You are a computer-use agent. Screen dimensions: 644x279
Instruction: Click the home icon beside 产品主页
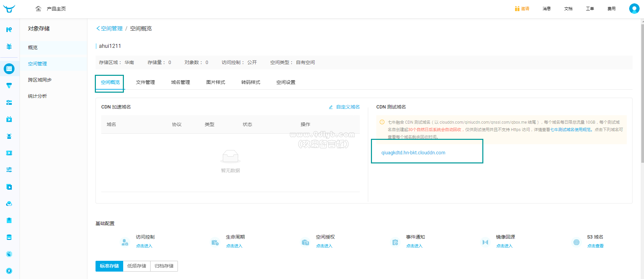pos(38,8)
